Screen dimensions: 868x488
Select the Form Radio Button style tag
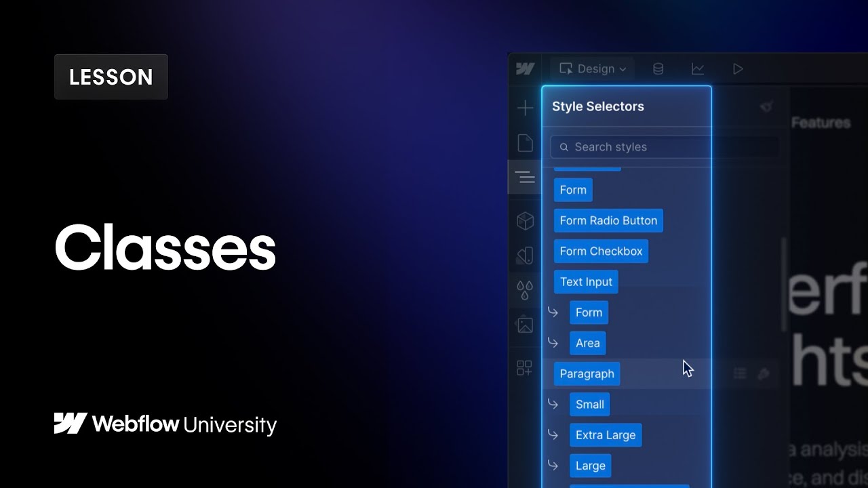click(608, 220)
